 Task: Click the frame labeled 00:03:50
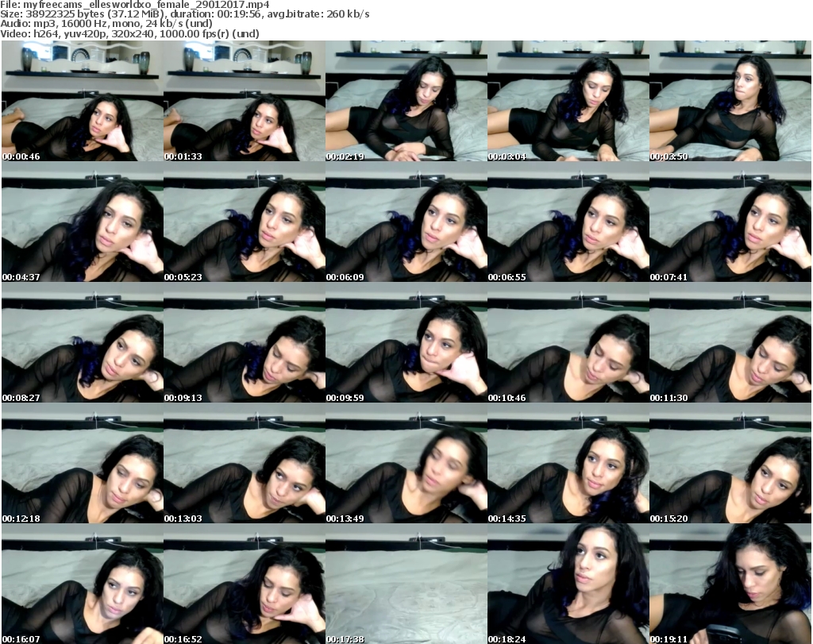(x=730, y=101)
